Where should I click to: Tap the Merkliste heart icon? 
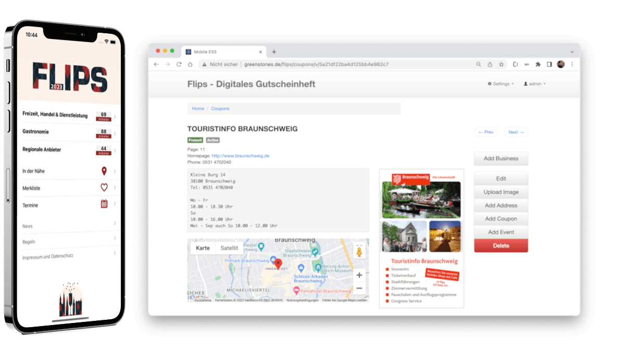coord(104,188)
